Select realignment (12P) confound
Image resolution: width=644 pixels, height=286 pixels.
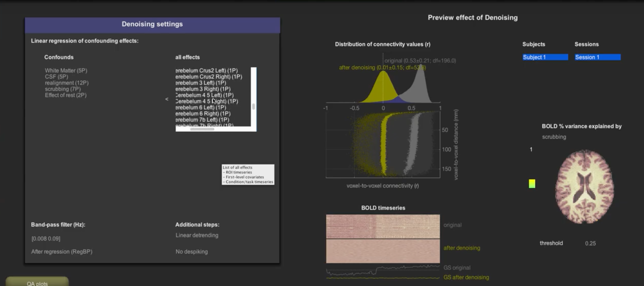[x=67, y=83]
